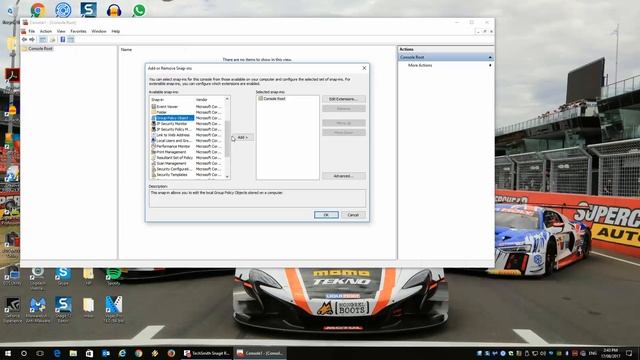Expand More Actions submenu arrow

pos(490,65)
